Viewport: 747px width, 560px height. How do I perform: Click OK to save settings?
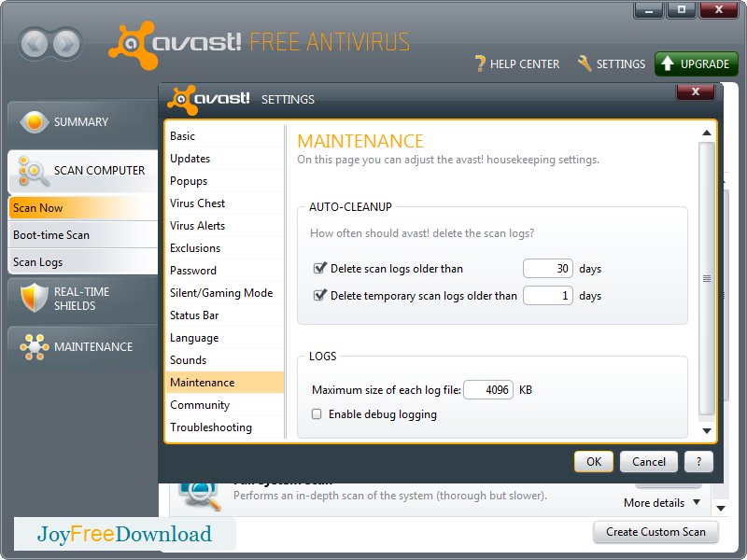(x=594, y=461)
